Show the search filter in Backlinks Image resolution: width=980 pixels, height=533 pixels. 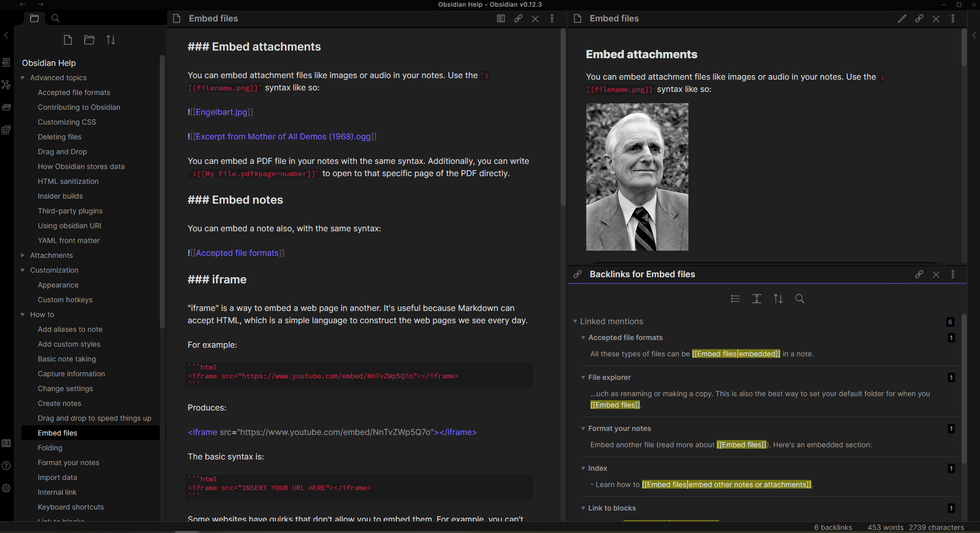[x=800, y=299]
